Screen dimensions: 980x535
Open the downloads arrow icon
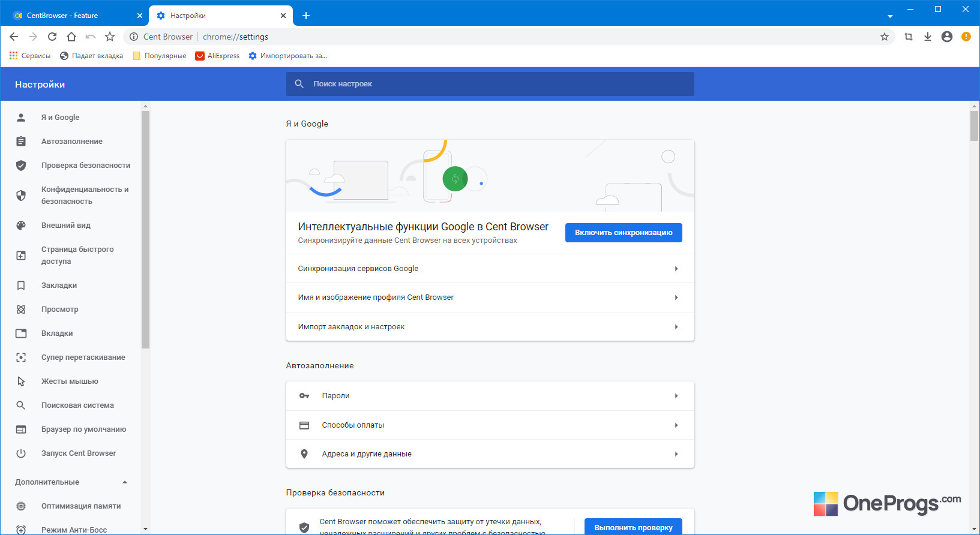coord(928,37)
